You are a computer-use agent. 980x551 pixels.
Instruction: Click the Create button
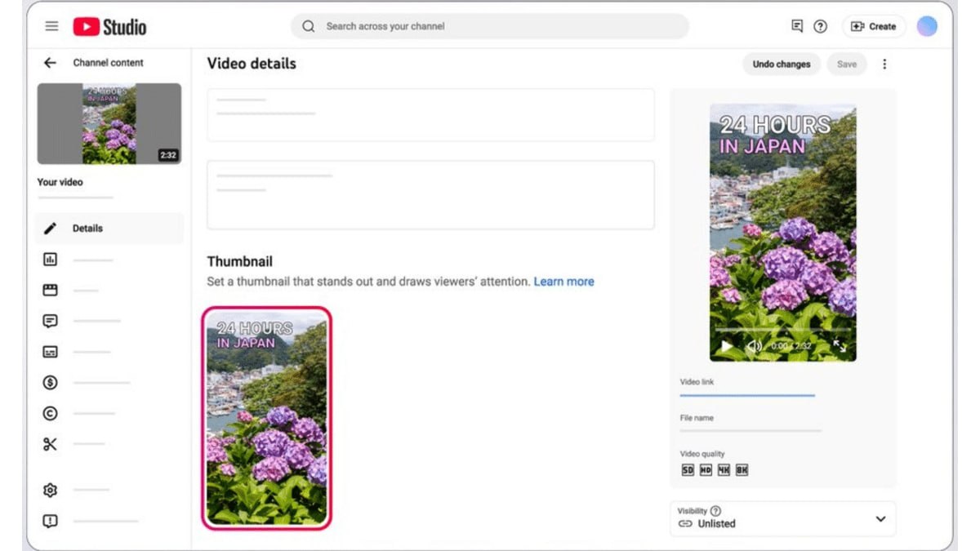874,26
